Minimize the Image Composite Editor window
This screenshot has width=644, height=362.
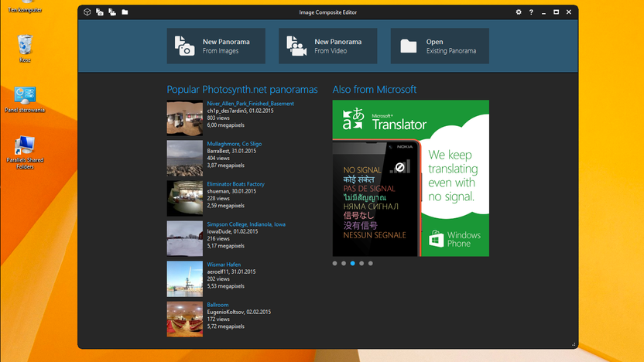[x=544, y=12]
